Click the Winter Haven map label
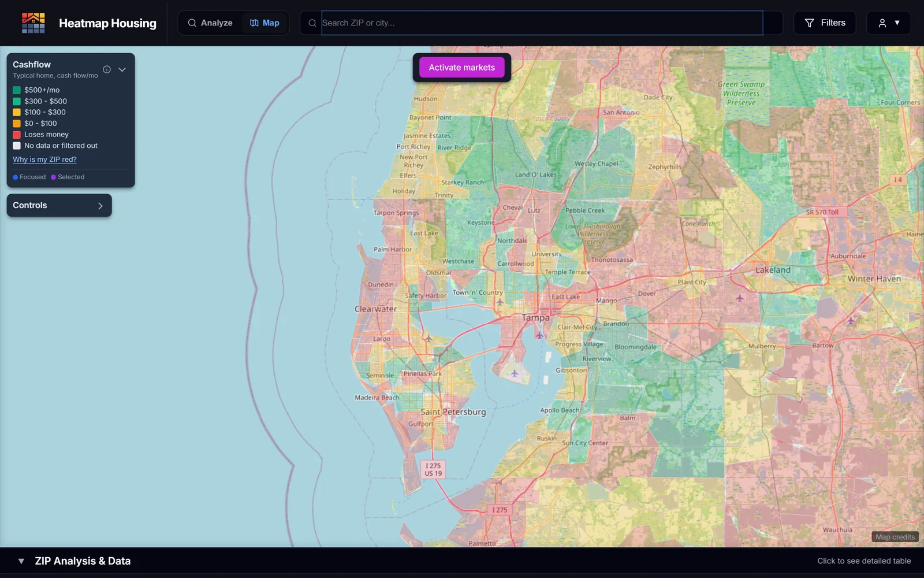Viewport: 924px width, 578px height. 874,279
